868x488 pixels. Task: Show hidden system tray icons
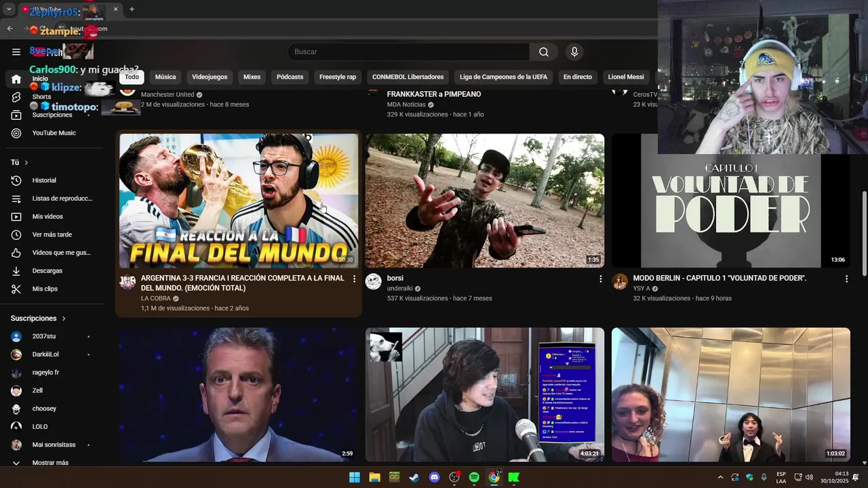coord(720,477)
